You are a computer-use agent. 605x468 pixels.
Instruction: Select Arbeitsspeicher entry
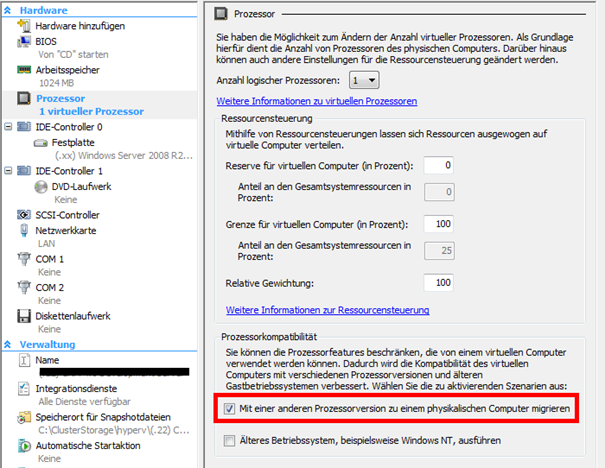coord(68,70)
